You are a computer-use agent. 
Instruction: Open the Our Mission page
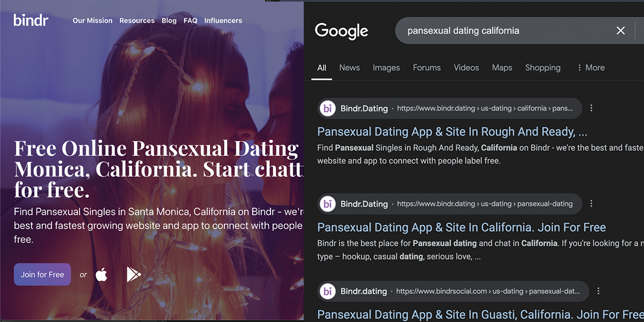[x=93, y=20]
